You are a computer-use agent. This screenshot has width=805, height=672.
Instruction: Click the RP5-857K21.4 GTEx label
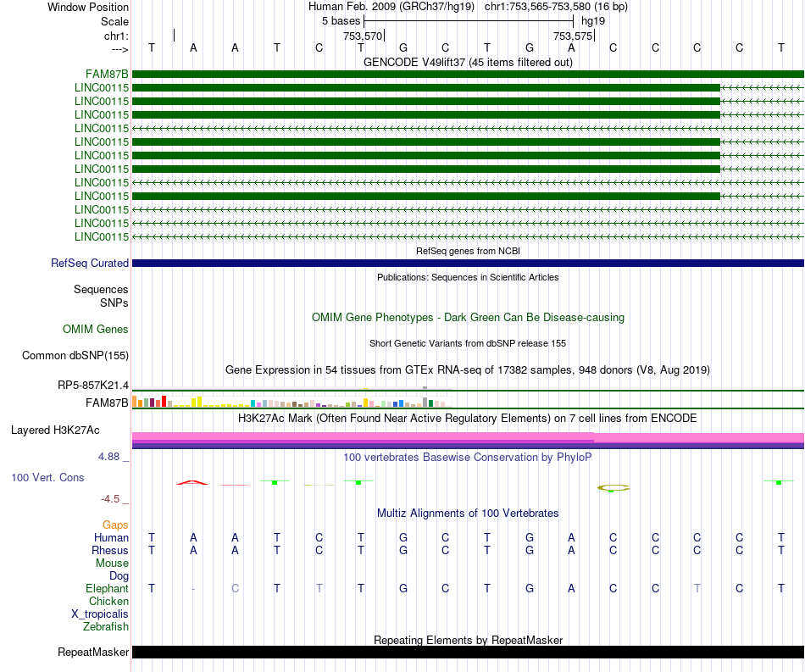tap(93, 385)
